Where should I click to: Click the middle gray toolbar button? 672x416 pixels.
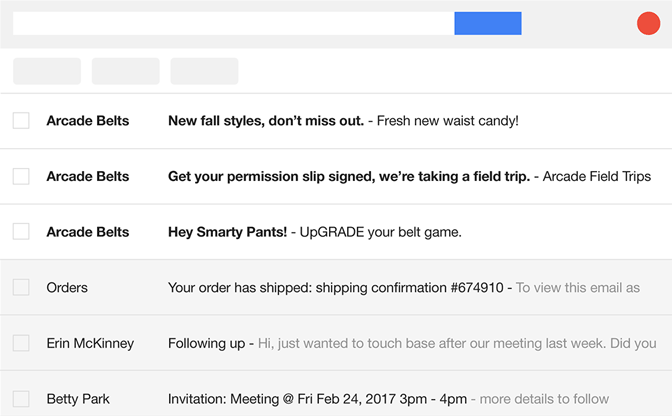click(x=125, y=71)
